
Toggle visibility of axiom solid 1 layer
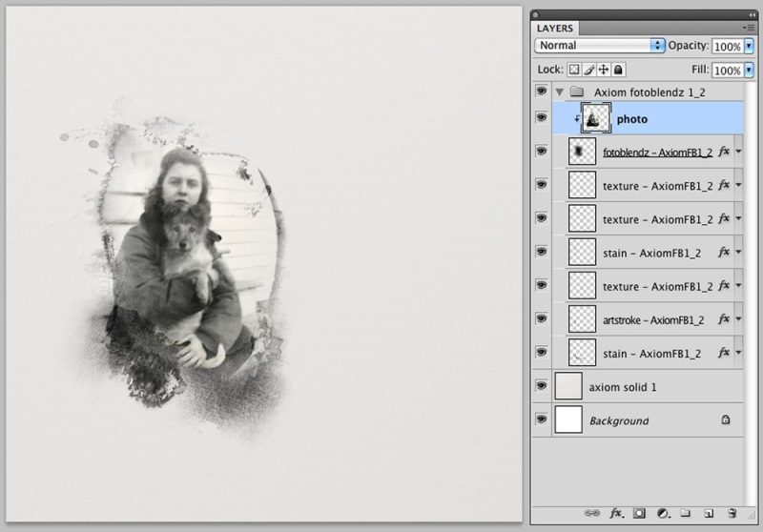click(x=541, y=386)
